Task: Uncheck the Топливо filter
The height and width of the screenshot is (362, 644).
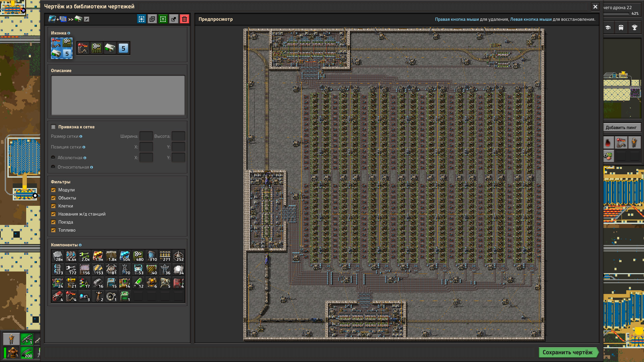Action: [x=53, y=230]
